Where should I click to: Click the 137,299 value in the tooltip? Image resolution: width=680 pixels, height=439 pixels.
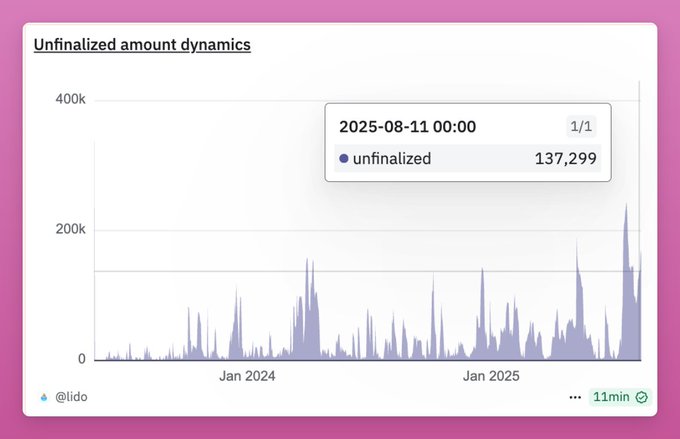[x=566, y=158]
